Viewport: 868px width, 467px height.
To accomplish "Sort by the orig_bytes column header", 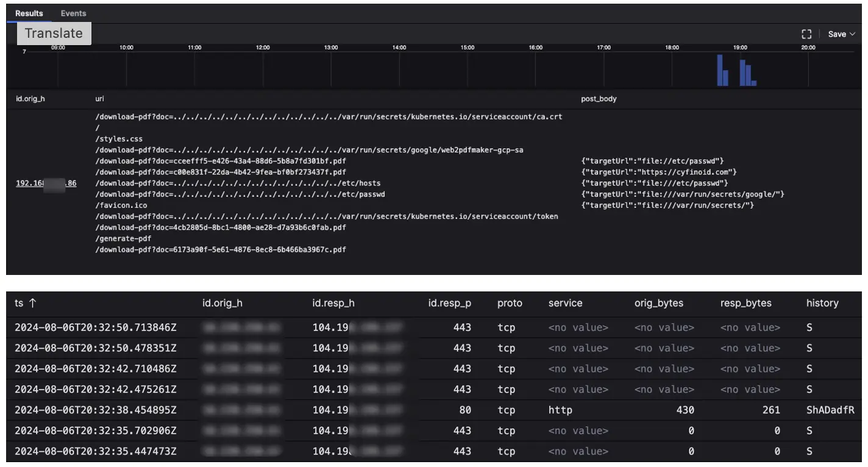I will pos(658,303).
